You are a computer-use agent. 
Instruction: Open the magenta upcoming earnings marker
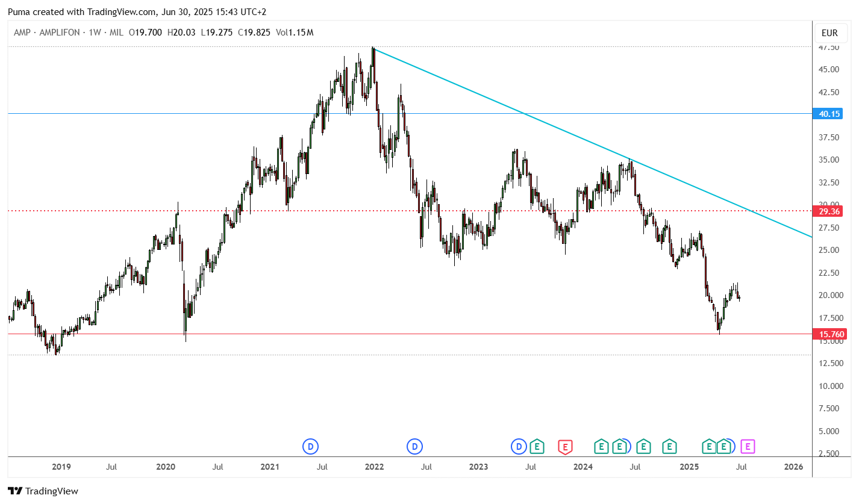click(x=748, y=447)
